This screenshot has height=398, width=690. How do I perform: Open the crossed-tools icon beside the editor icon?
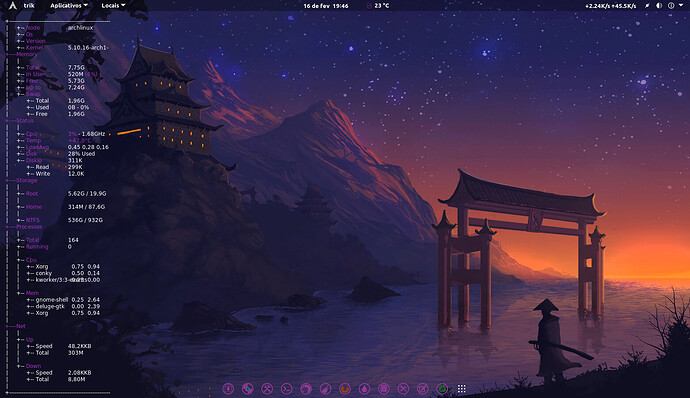403,388
